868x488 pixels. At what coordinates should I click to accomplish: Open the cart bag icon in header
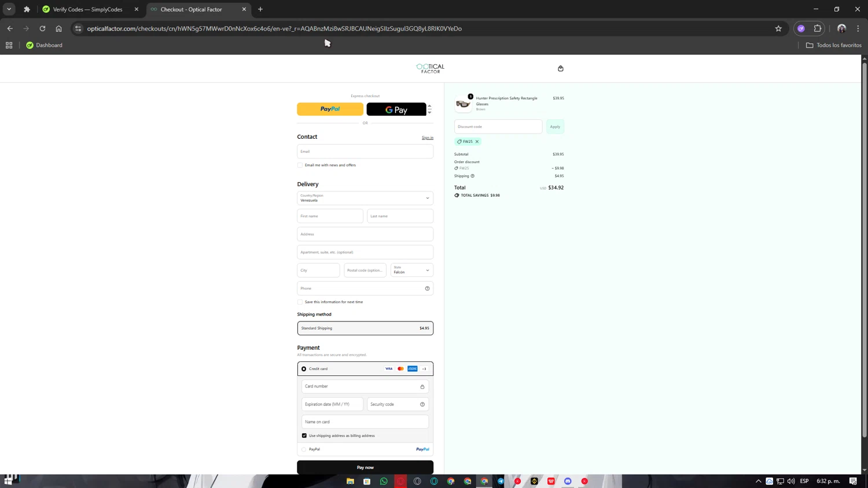[560, 68]
